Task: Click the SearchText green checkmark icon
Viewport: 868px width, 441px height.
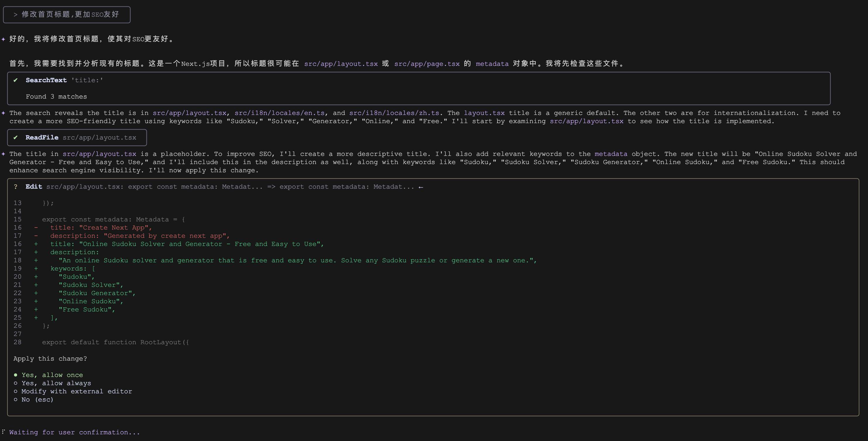Action: [15, 80]
